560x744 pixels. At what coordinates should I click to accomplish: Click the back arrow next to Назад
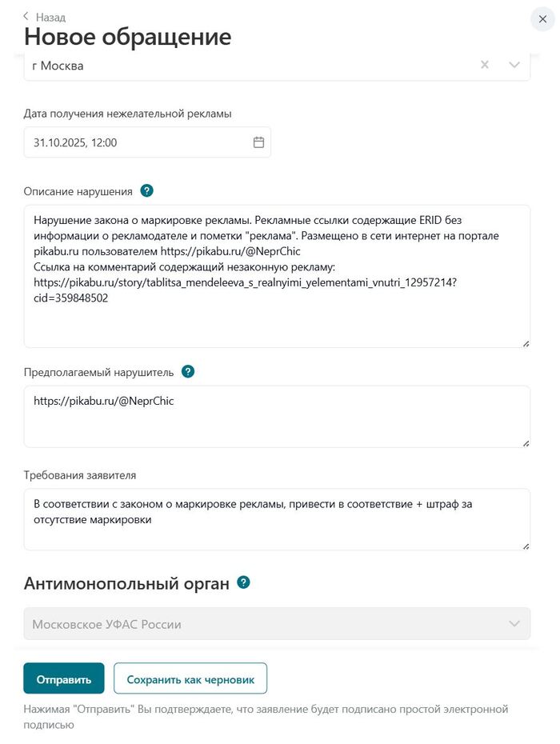click(x=26, y=17)
